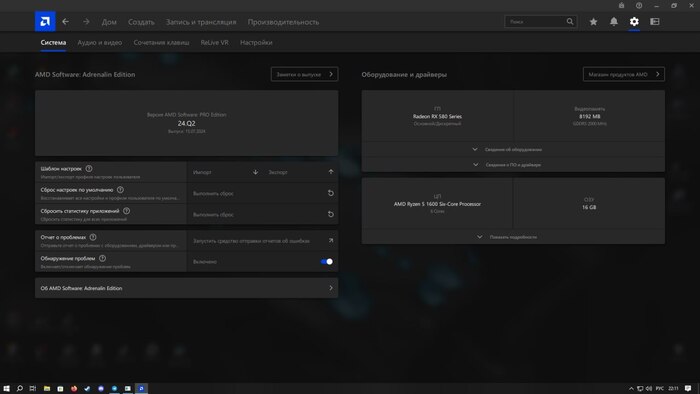
Task: Click reset icon for Сбросить статистику приложений
Action: click(x=331, y=214)
